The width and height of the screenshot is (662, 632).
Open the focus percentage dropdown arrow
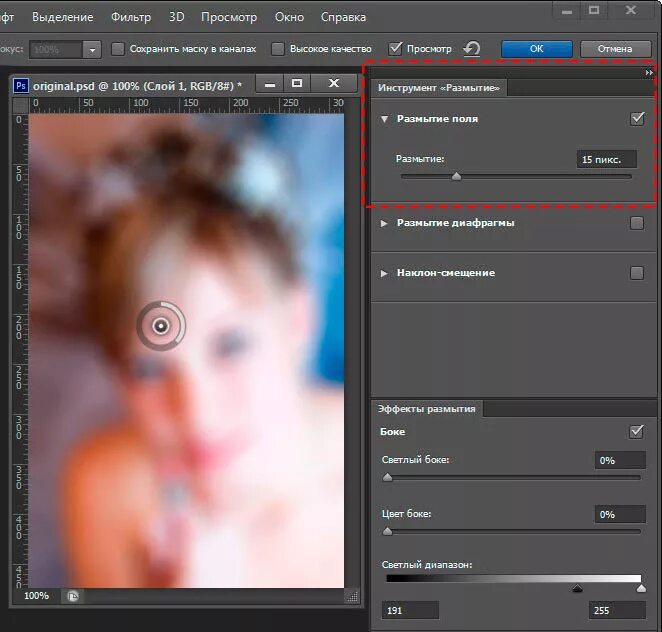[92, 49]
